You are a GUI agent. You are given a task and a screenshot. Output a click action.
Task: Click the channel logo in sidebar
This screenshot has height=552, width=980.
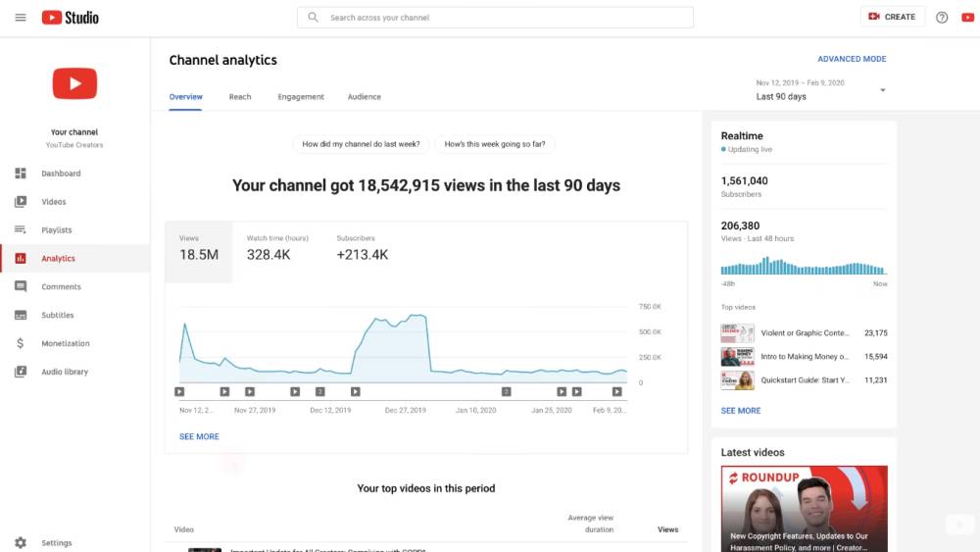click(74, 83)
